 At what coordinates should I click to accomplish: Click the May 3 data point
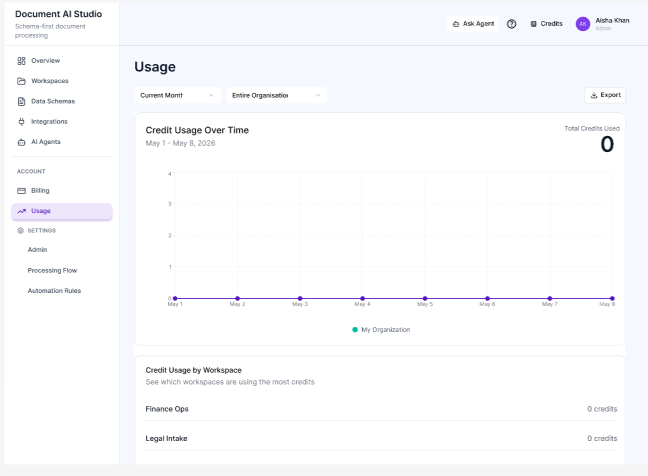300,298
